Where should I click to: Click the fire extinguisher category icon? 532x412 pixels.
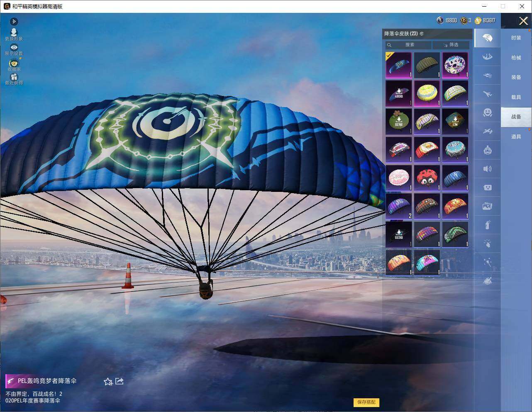(487, 225)
